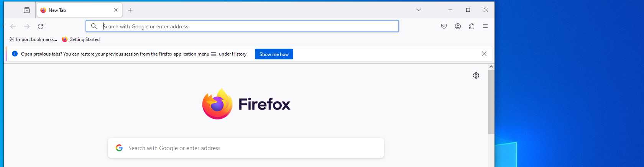Click the Reload page button
The height and width of the screenshot is (167, 644).
point(41,26)
